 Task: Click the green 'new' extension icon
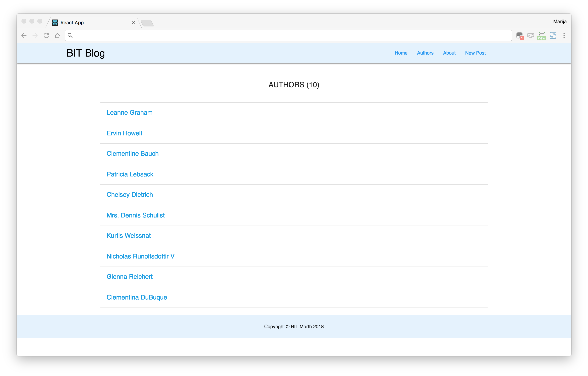[542, 36]
